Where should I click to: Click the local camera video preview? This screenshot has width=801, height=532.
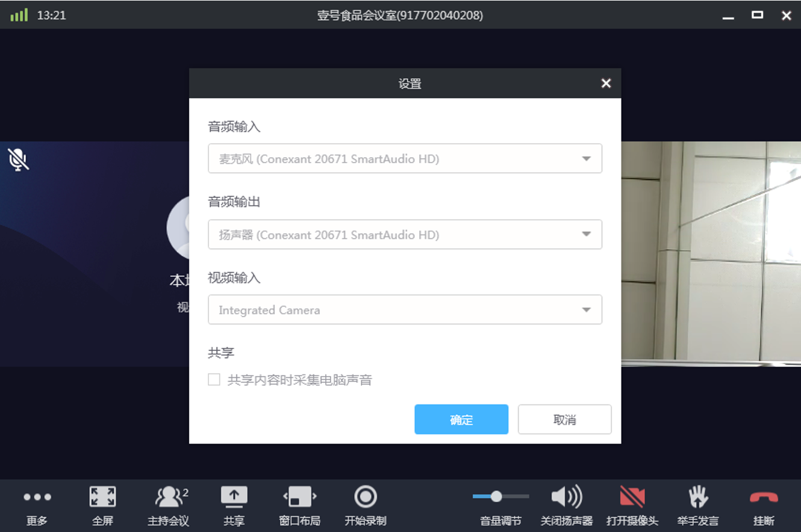pyautogui.click(x=711, y=253)
